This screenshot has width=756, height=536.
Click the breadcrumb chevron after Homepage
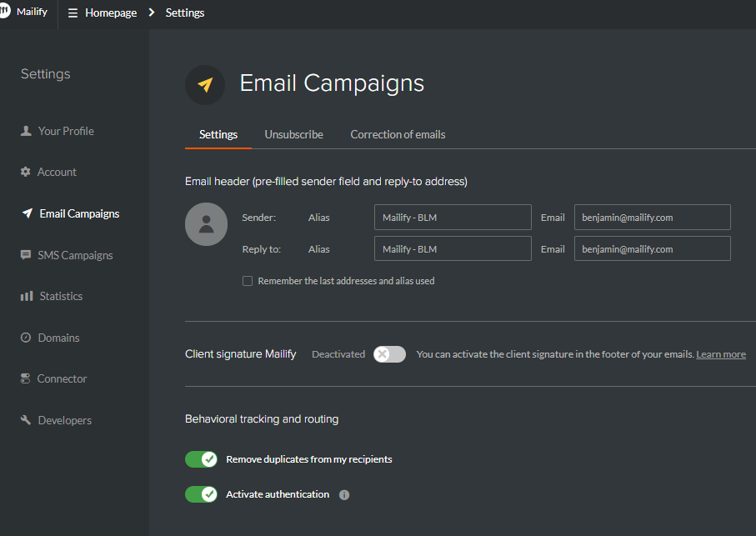pyautogui.click(x=152, y=13)
